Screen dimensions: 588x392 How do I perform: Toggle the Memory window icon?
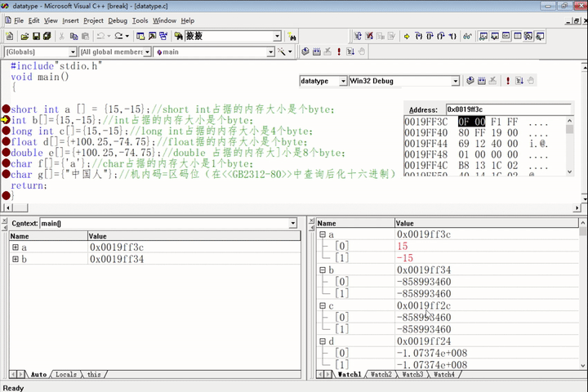pos(517,36)
